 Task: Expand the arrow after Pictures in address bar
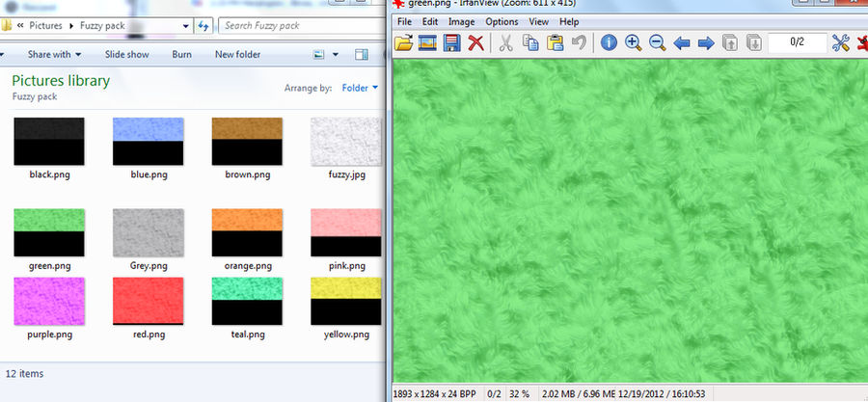pyautogui.click(x=70, y=25)
